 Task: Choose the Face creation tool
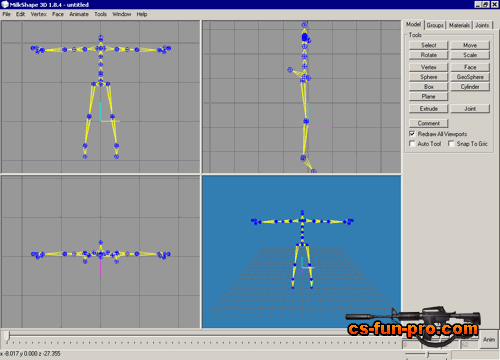pyautogui.click(x=470, y=67)
